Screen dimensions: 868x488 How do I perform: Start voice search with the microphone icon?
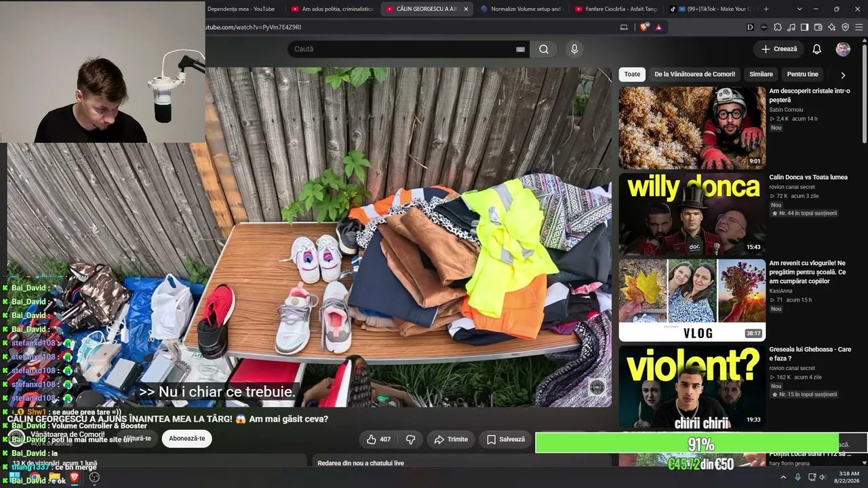[574, 49]
